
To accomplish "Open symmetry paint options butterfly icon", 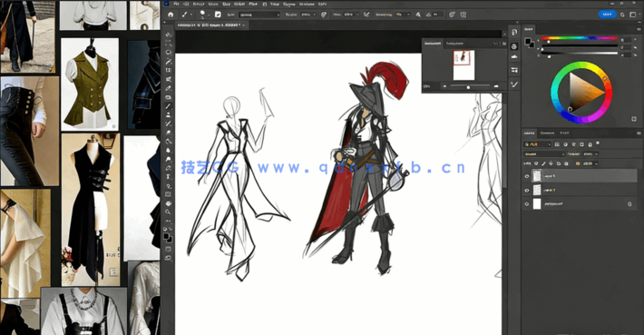I will point(463,15).
